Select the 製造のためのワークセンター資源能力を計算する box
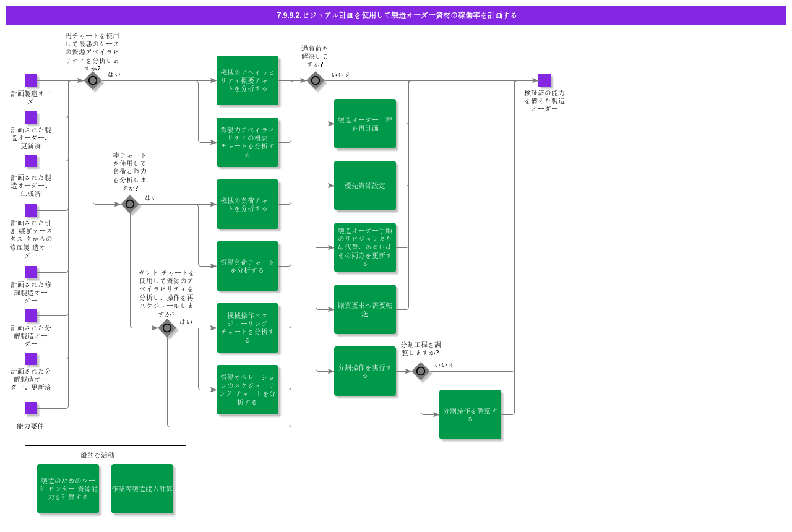The width and height of the screenshot is (792, 532). pyautogui.click(x=68, y=489)
